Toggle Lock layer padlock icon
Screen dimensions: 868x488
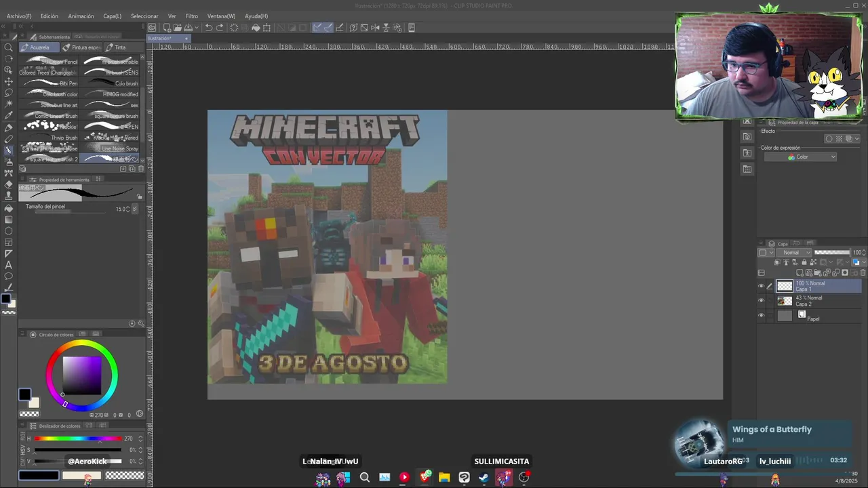pos(805,262)
